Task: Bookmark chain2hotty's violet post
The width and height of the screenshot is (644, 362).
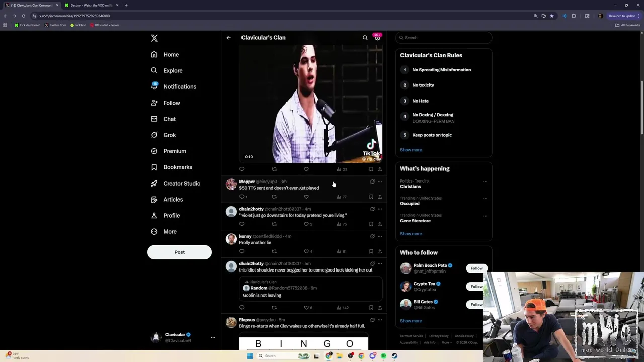Action: tap(371, 224)
